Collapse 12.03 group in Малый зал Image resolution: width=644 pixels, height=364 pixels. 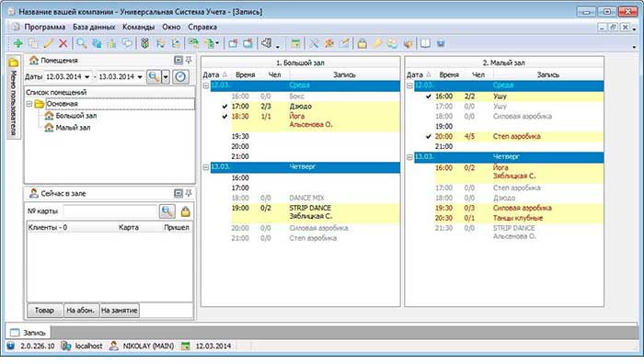pos(409,85)
